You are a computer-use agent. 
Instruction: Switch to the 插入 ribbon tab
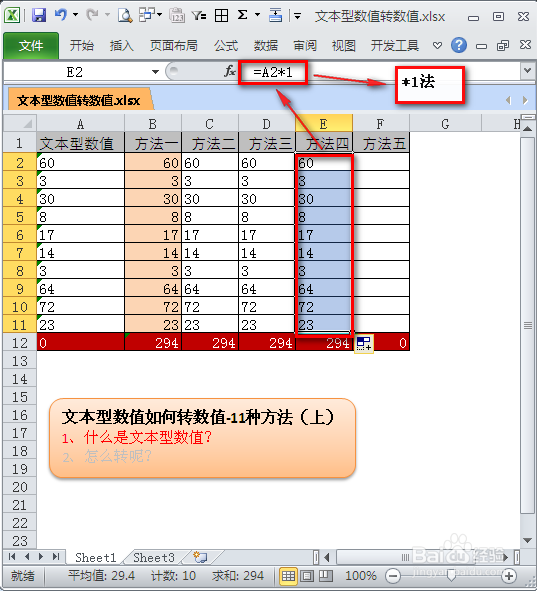(x=121, y=46)
